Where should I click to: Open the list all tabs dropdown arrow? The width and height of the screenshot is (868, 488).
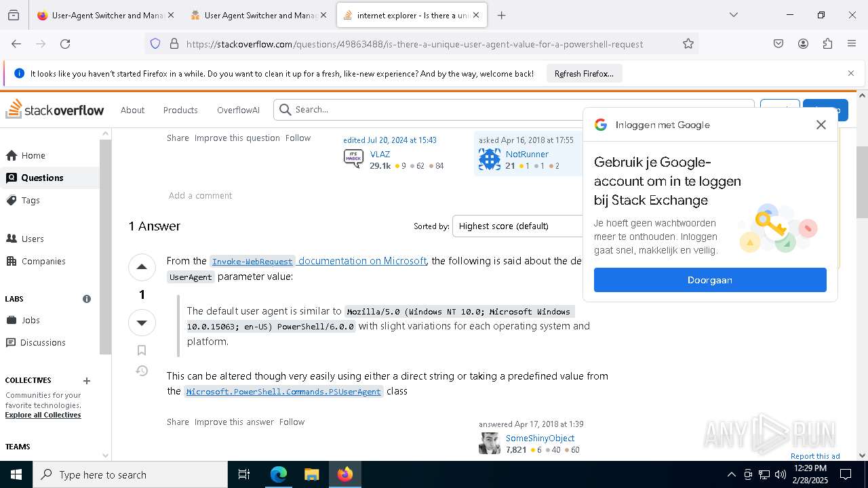(733, 15)
